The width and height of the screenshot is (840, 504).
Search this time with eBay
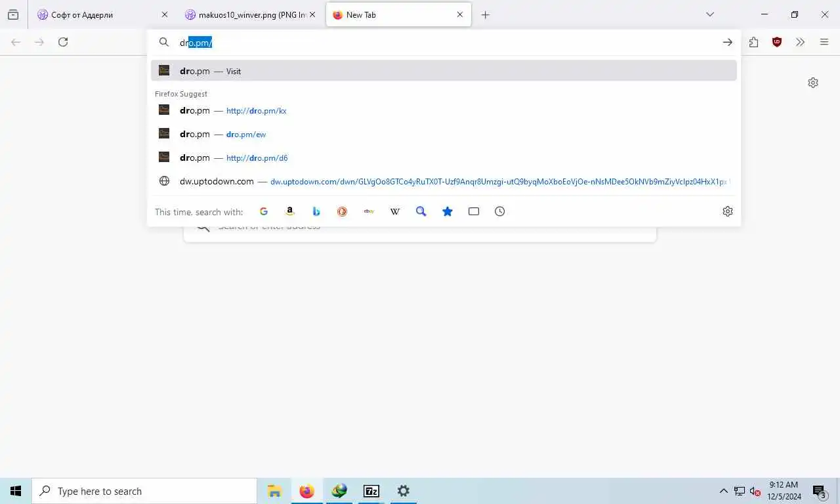(x=369, y=211)
